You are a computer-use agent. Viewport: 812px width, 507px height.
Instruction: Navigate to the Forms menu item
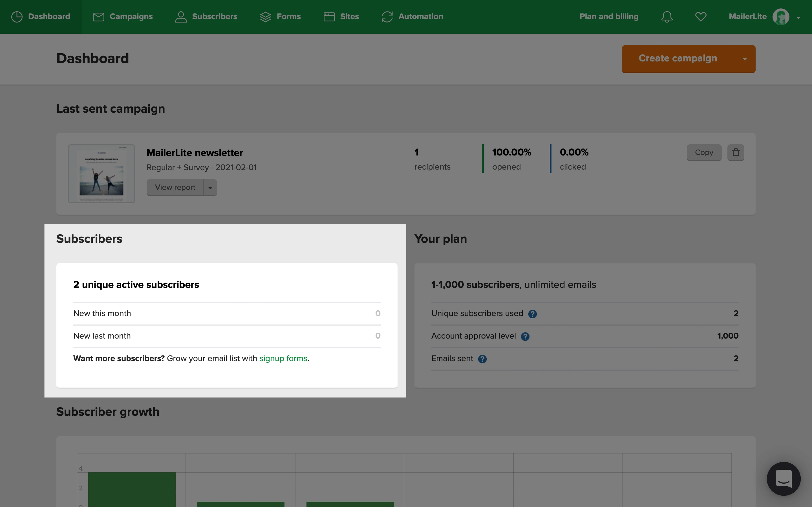[280, 17]
